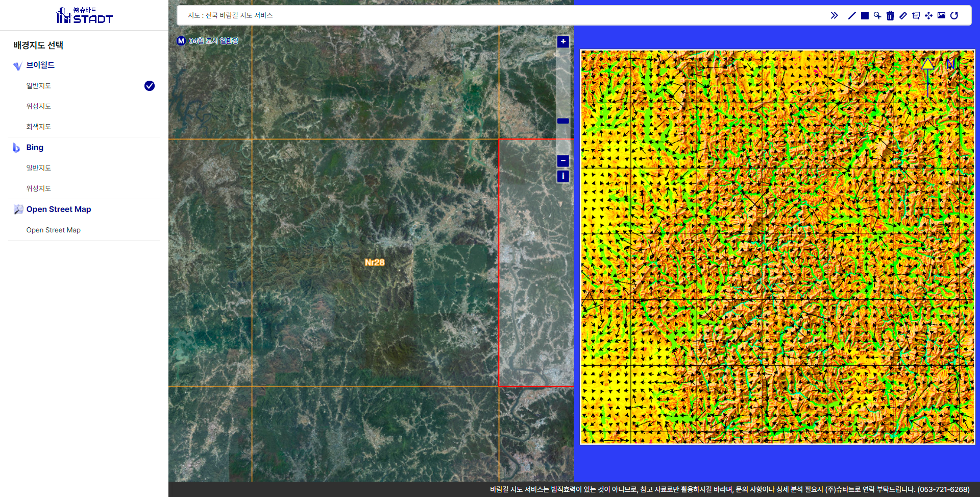Zoom in with the plus button

(563, 41)
